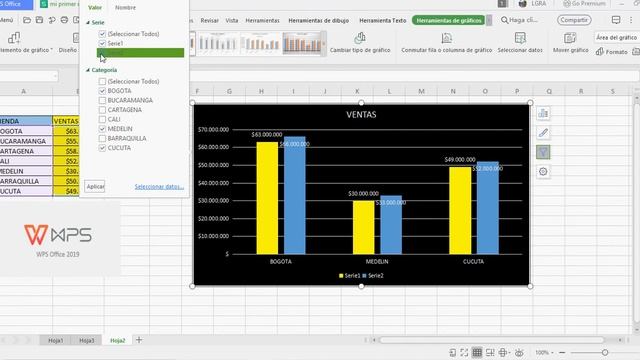Click the VENTAS chart title
The height and width of the screenshot is (360, 640).
[361, 115]
